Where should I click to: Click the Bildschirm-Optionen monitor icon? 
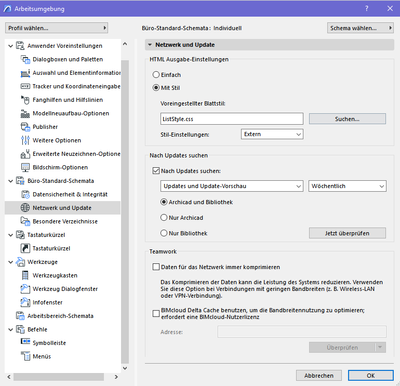25,167
